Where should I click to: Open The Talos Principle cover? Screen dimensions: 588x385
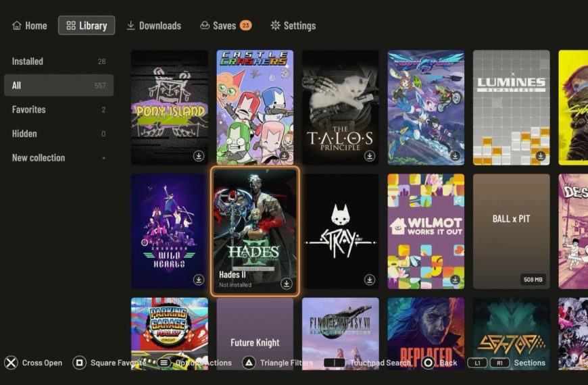pyautogui.click(x=341, y=107)
